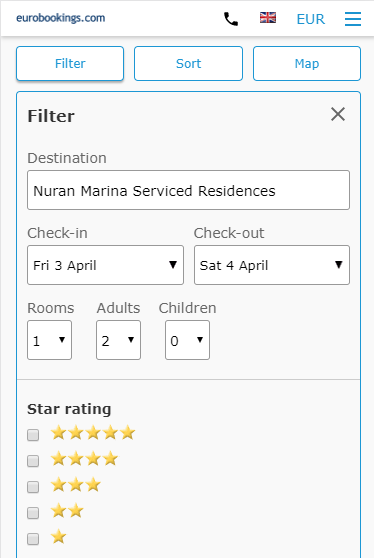Check the 5-star rating checkbox
The height and width of the screenshot is (558, 374).
coord(33,435)
